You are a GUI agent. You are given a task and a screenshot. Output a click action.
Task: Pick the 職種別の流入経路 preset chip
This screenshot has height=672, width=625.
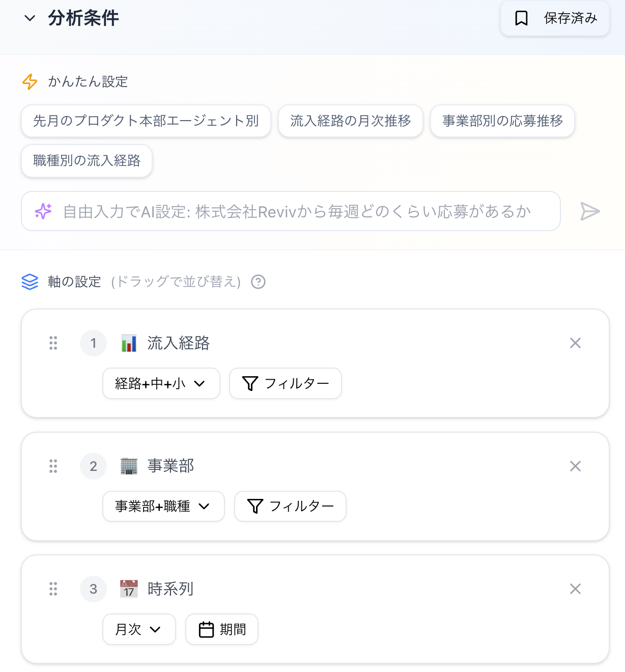point(87,161)
